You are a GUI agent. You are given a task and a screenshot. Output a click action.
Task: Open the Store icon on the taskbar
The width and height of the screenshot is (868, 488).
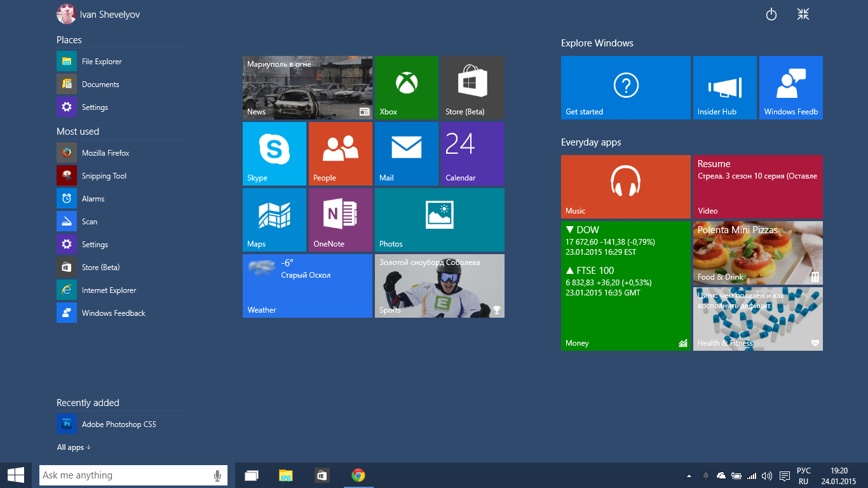(x=322, y=475)
